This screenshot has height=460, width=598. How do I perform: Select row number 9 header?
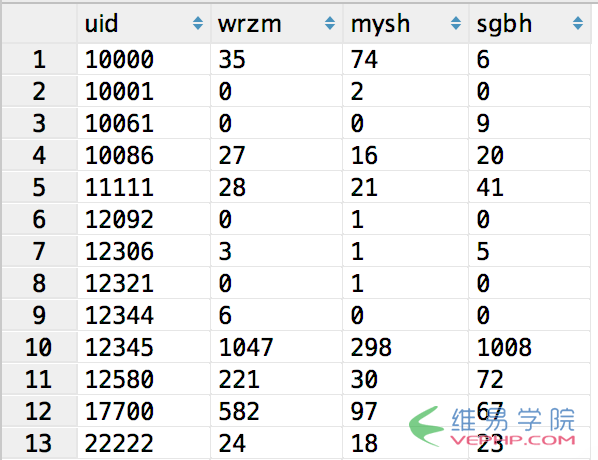pos(39,315)
